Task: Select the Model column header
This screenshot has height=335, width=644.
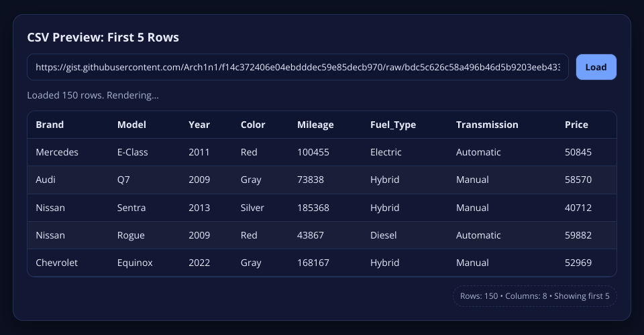Action: coord(131,125)
